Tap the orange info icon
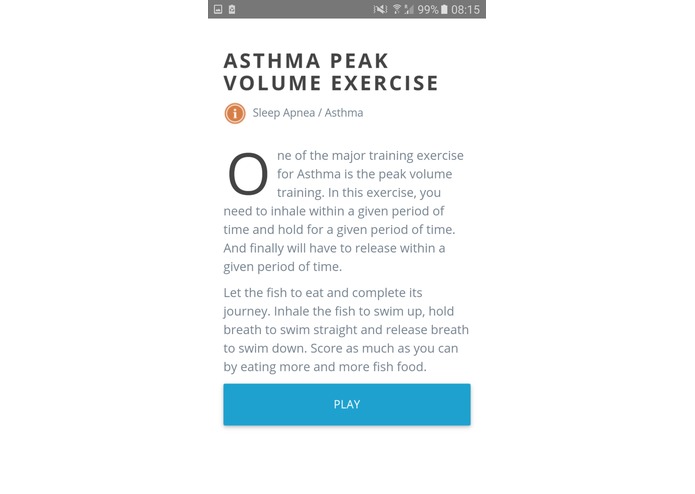The height and width of the screenshot is (494, 695). tap(234, 113)
